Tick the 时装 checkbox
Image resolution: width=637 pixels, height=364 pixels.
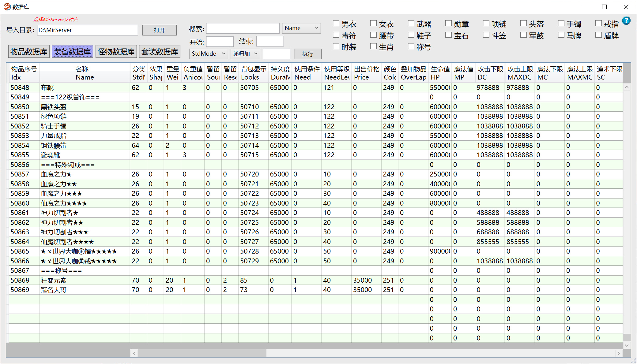pyautogui.click(x=336, y=46)
